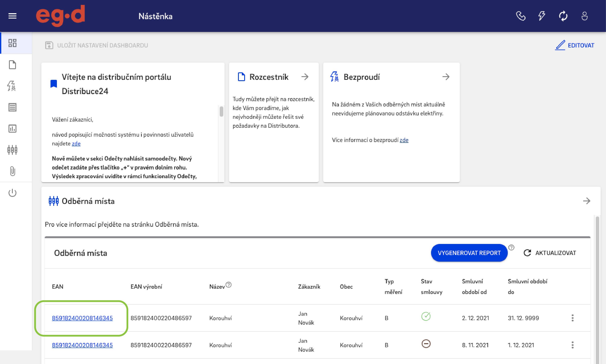Click first row EAN výrobní 859182400220486597
This screenshot has width=606, height=364.
[161, 318]
